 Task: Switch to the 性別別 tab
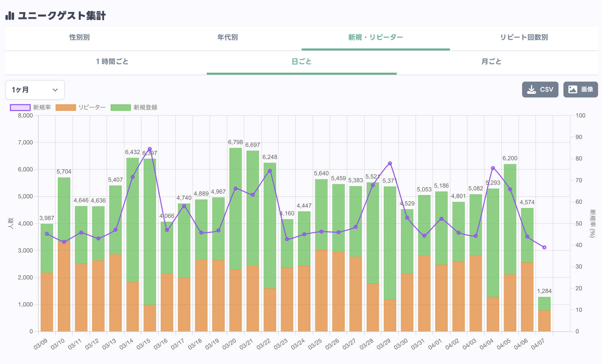pyautogui.click(x=79, y=37)
